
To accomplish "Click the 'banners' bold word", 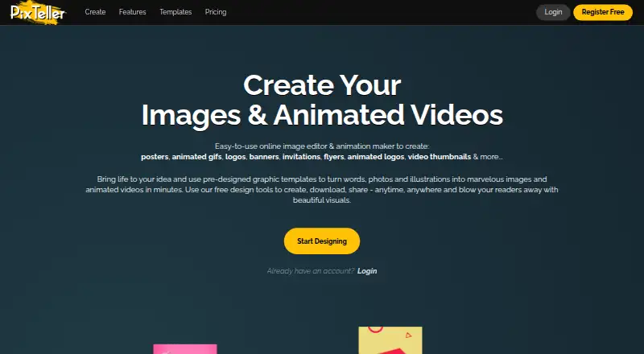I will pos(264,157).
